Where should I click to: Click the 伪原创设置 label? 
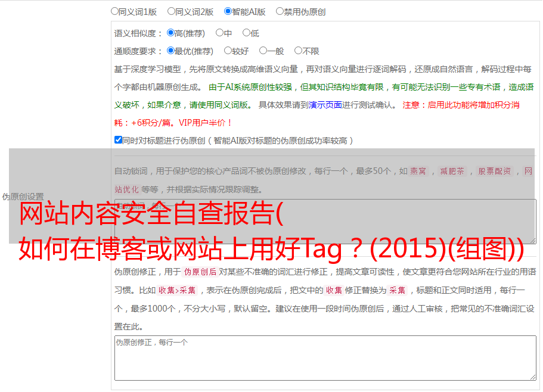click(x=23, y=197)
